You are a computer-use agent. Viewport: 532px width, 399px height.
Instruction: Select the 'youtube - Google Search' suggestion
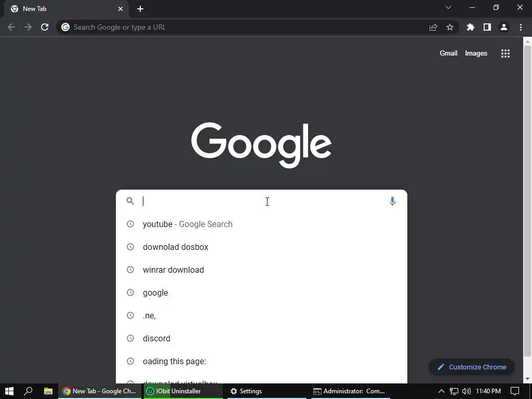(261, 224)
